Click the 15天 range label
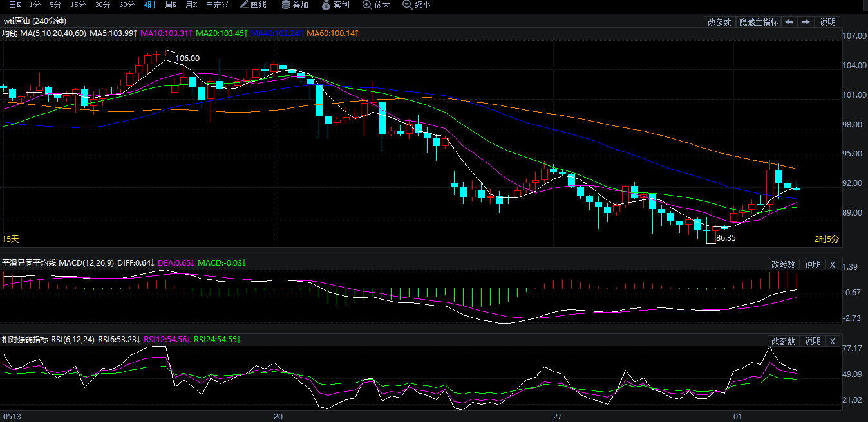Screen dimensions: 868x422 (x=10, y=239)
